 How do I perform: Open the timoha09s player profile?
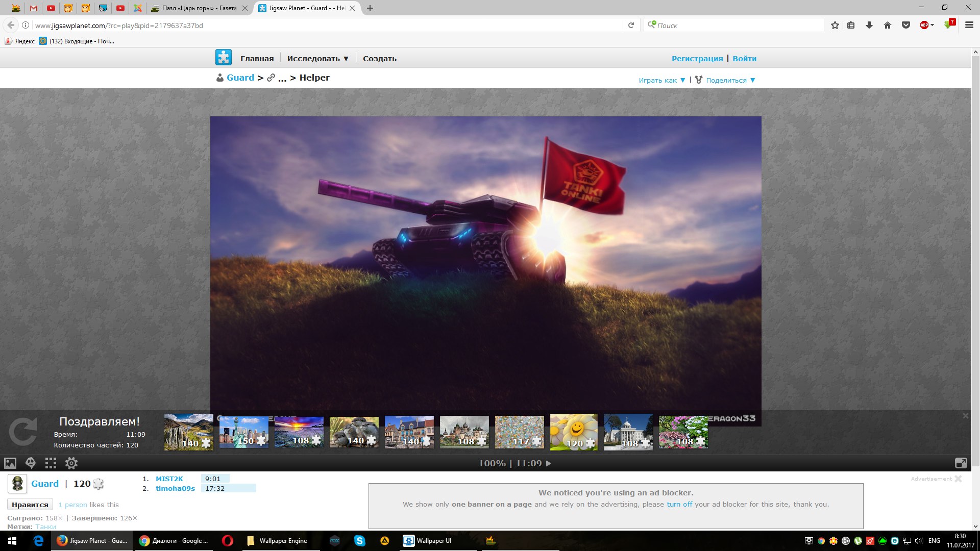(x=175, y=488)
